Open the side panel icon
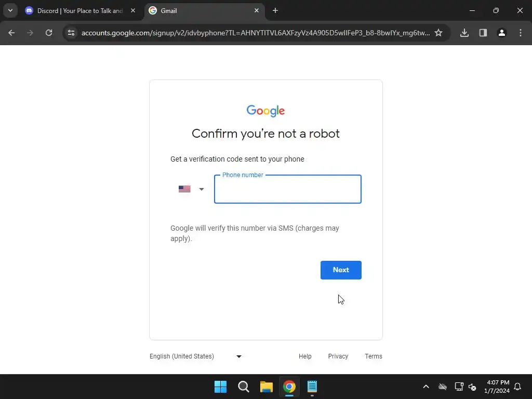Screen dimensions: 532x399 (x=483, y=33)
